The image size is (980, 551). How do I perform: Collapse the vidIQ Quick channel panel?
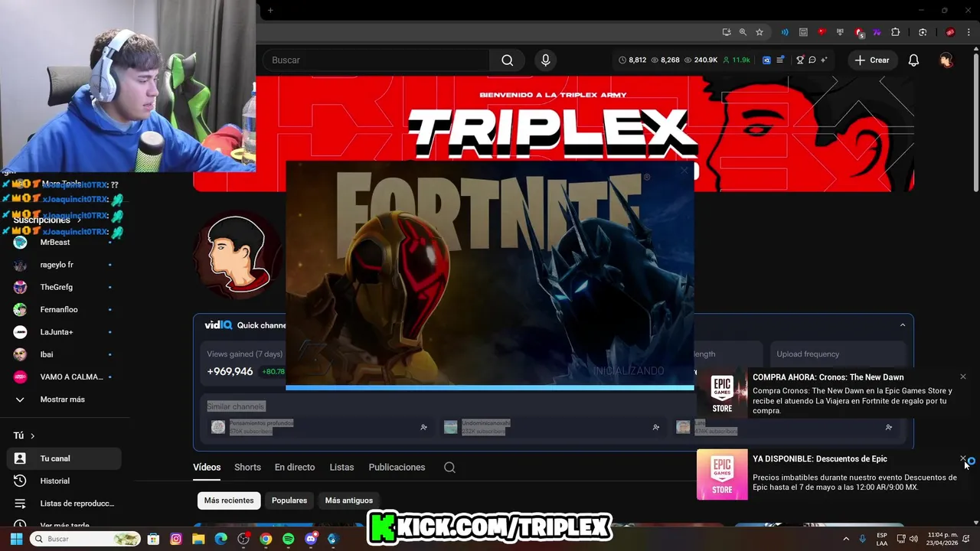(903, 325)
